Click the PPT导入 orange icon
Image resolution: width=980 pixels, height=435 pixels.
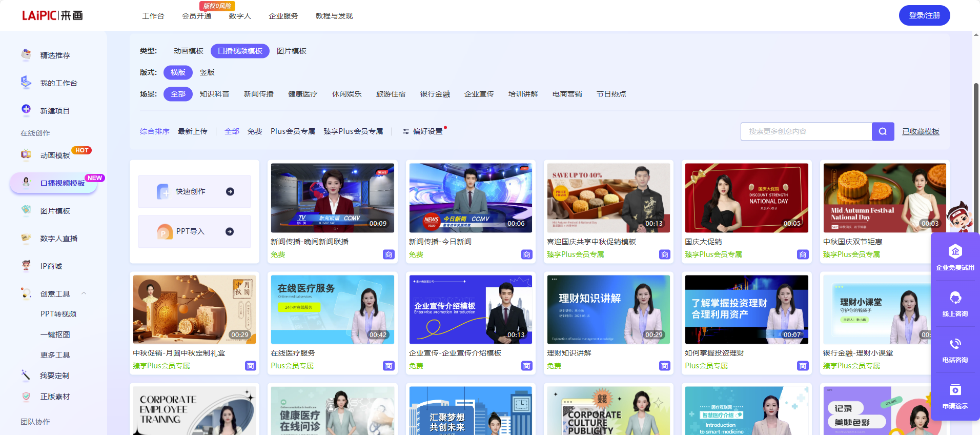click(x=165, y=232)
